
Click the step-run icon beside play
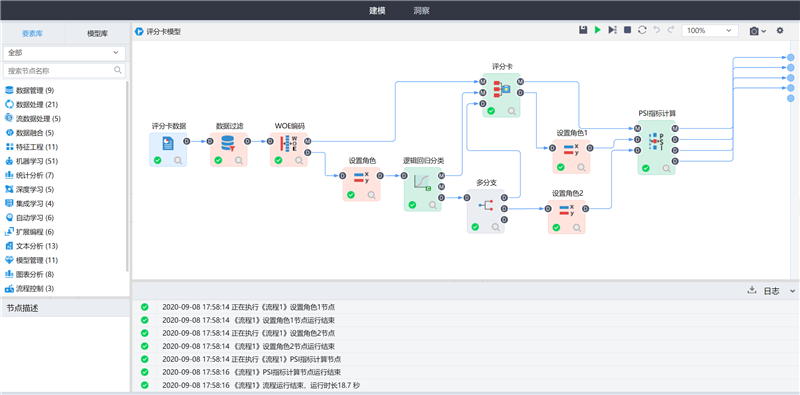(612, 31)
